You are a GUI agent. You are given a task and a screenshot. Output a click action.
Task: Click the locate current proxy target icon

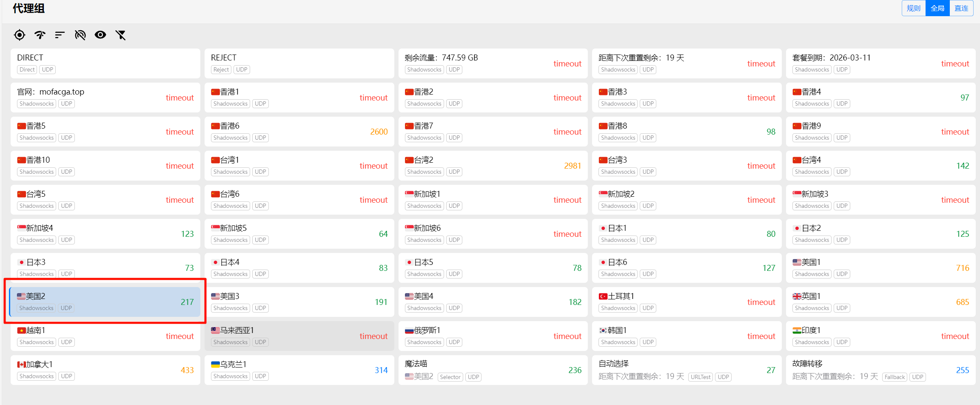[20, 35]
